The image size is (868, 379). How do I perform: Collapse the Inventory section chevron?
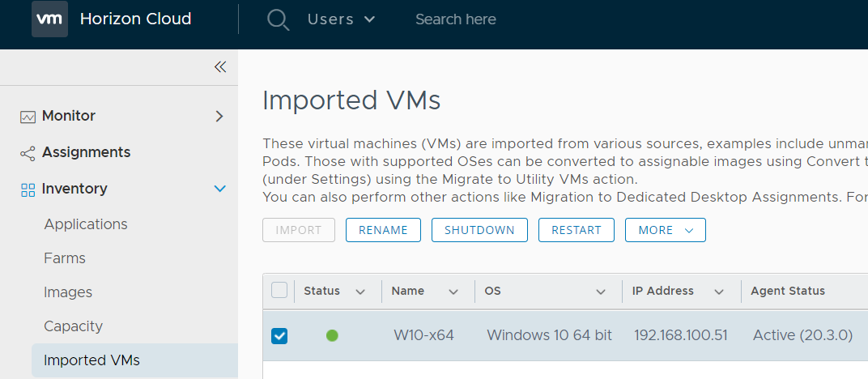(x=219, y=189)
